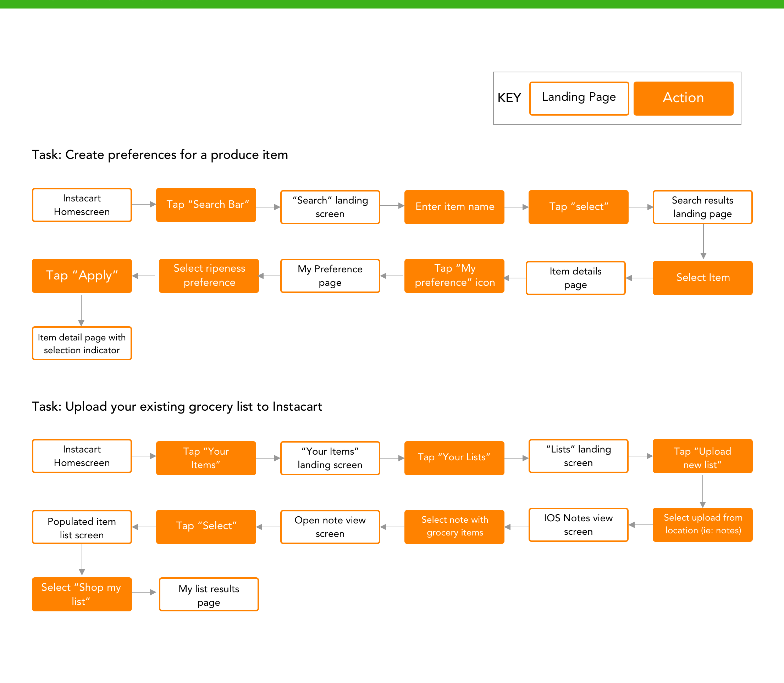Select "Select upload from location (ie: notes)" box
The width and height of the screenshot is (784, 683).
pos(703,525)
